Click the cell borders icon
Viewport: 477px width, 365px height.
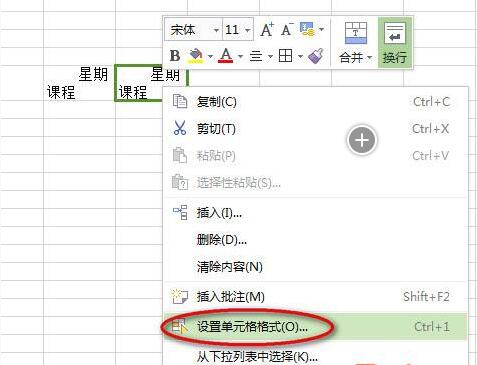point(285,56)
